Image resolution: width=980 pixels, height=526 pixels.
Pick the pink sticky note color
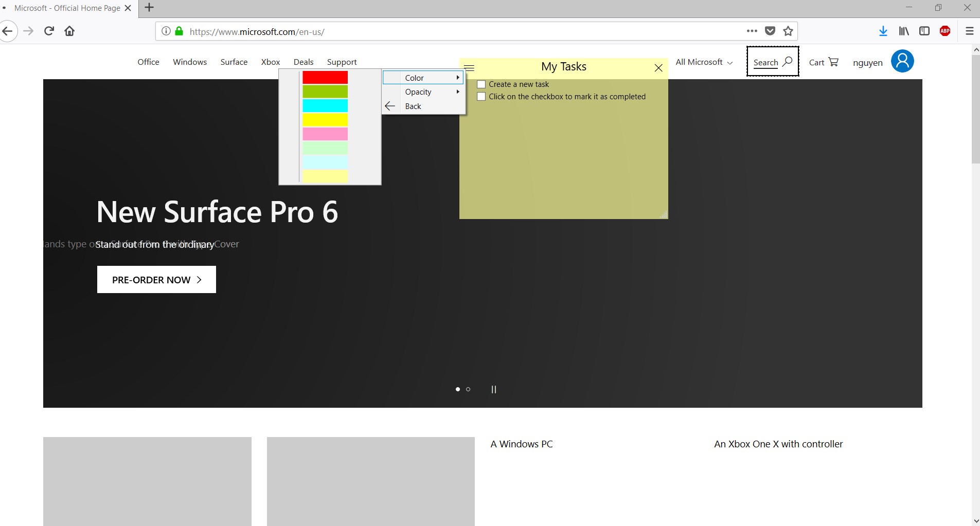325,134
